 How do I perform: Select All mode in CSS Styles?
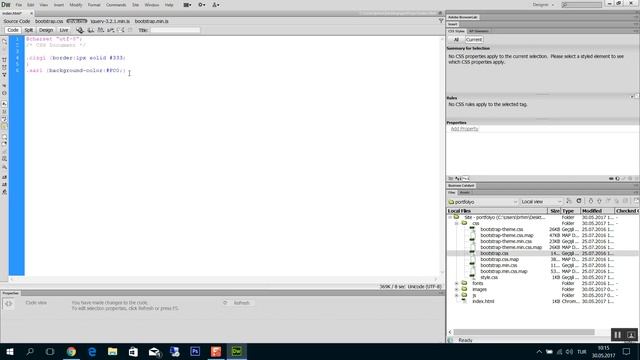point(456,40)
